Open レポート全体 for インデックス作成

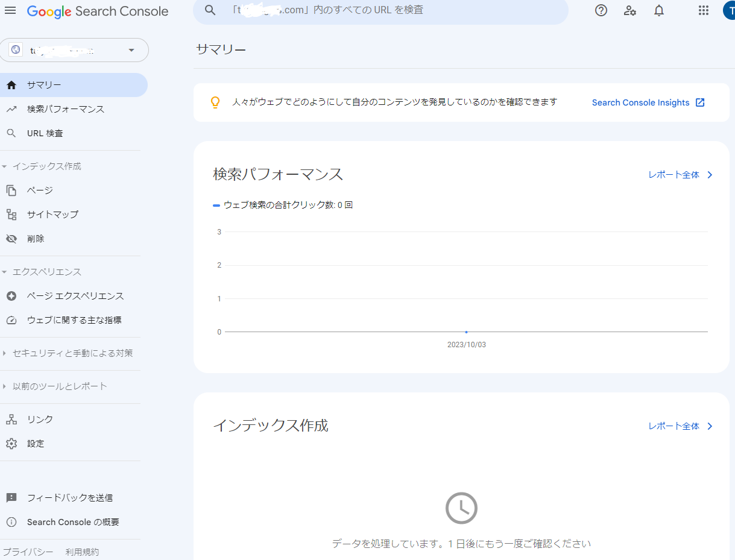[673, 426]
